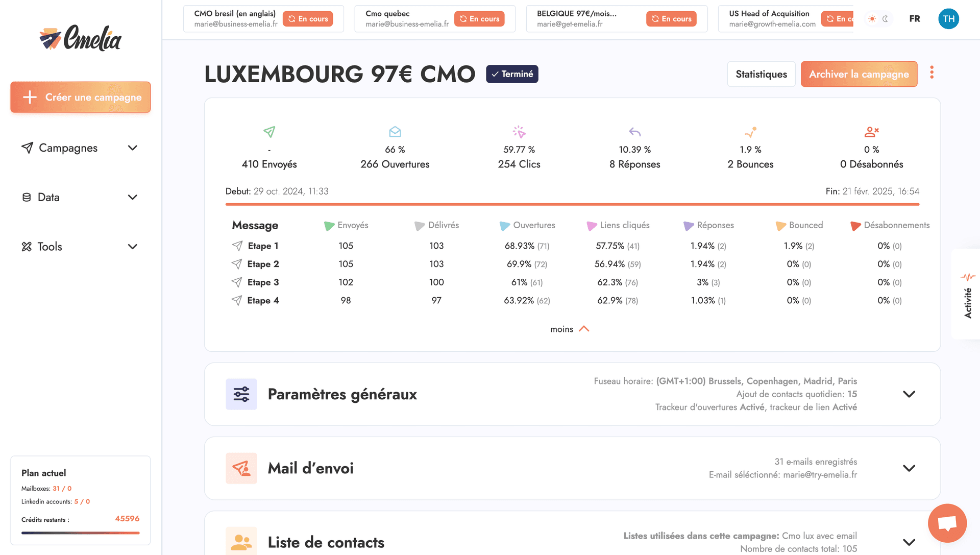Click the Réponses reply-arrow stat icon
The image size is (980, 555).
point(635,132)
